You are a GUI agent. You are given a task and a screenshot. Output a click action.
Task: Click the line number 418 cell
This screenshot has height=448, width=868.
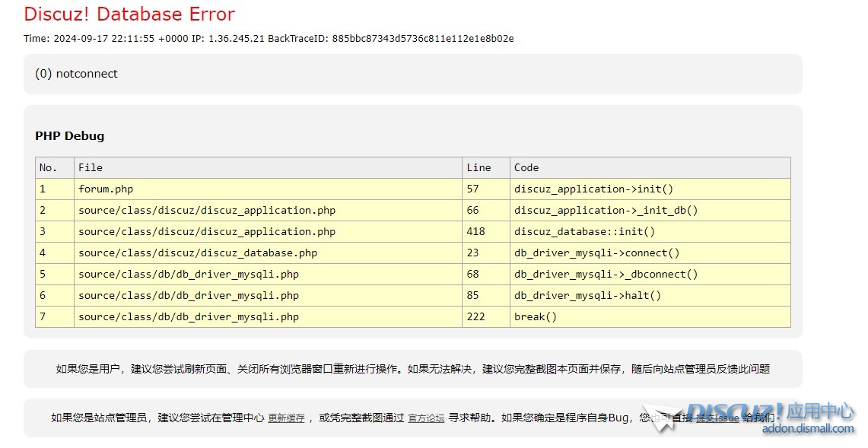(475, 231)
